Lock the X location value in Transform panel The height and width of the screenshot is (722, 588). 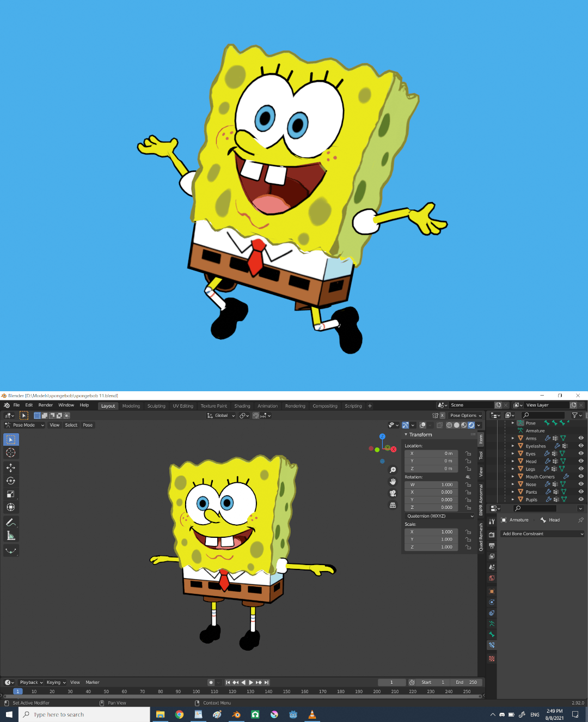[469, 454]
